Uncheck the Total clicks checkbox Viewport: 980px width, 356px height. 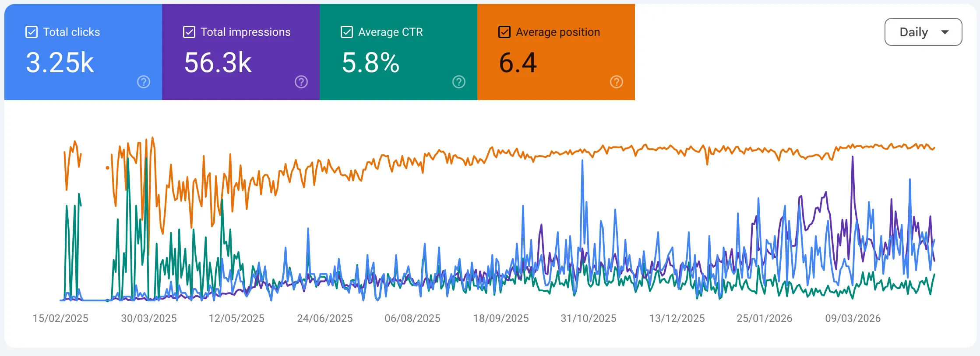[x=31, y=31]
